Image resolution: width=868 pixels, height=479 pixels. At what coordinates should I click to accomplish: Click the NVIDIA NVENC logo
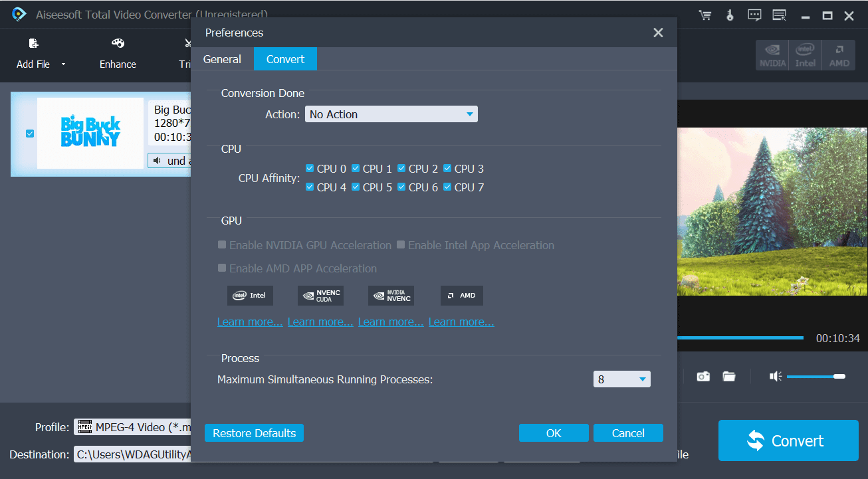pyautogui.click(x=391, y=296)
